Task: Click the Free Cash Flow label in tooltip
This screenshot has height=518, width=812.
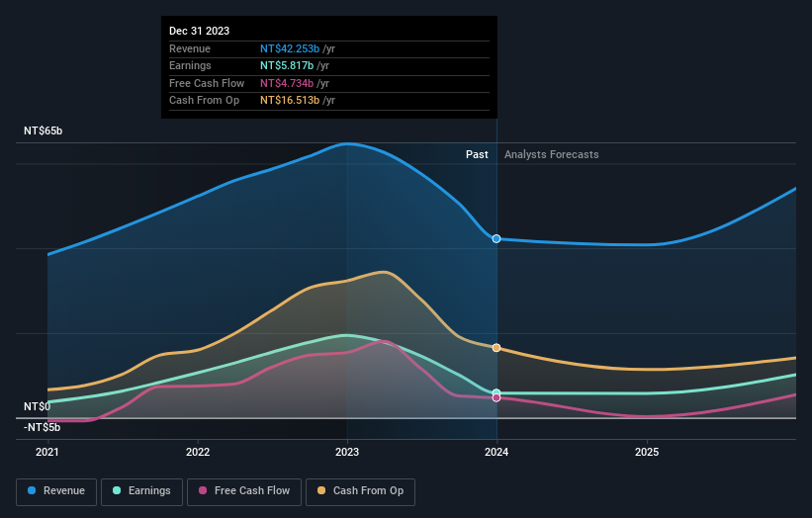Action: click(x=207, y=83)
